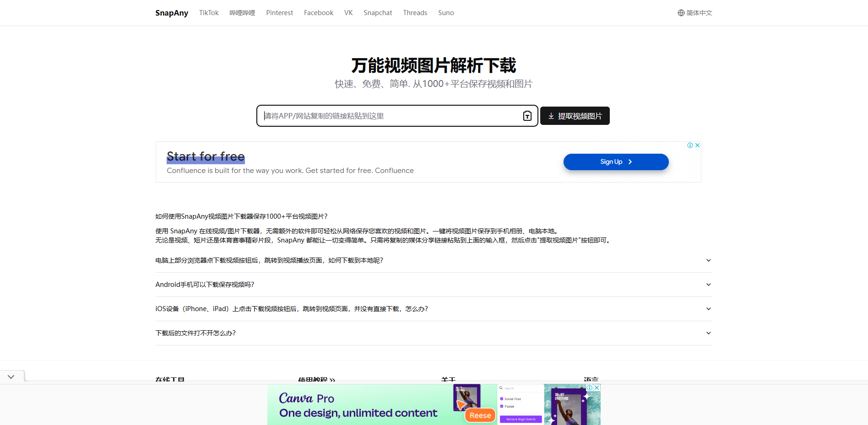The height and width of the screenshot is (425, 868).
Task: Open the Canva Pro banner ad
Action: [x=434, y=404]
